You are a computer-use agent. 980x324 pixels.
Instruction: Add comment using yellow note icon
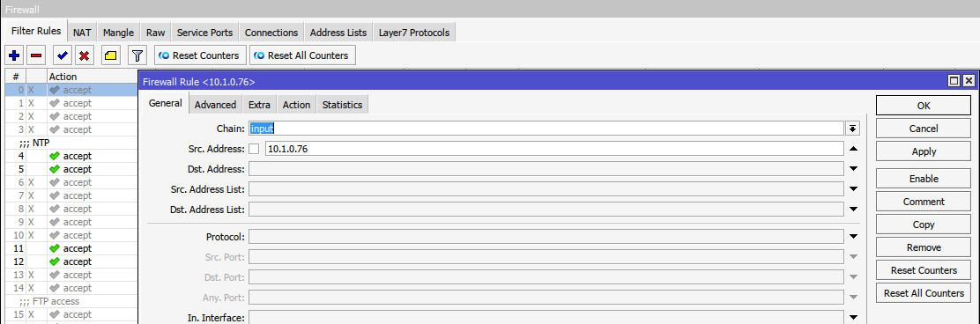111,55
